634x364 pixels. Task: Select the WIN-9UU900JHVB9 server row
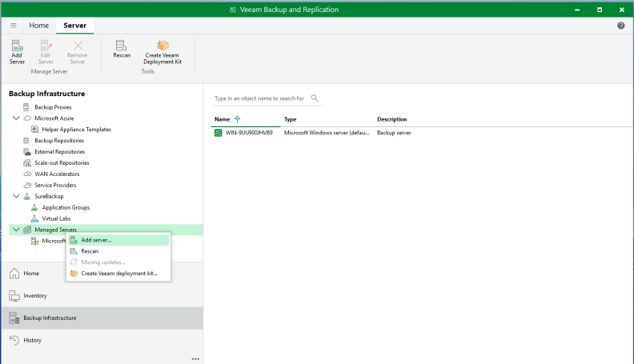249,133
